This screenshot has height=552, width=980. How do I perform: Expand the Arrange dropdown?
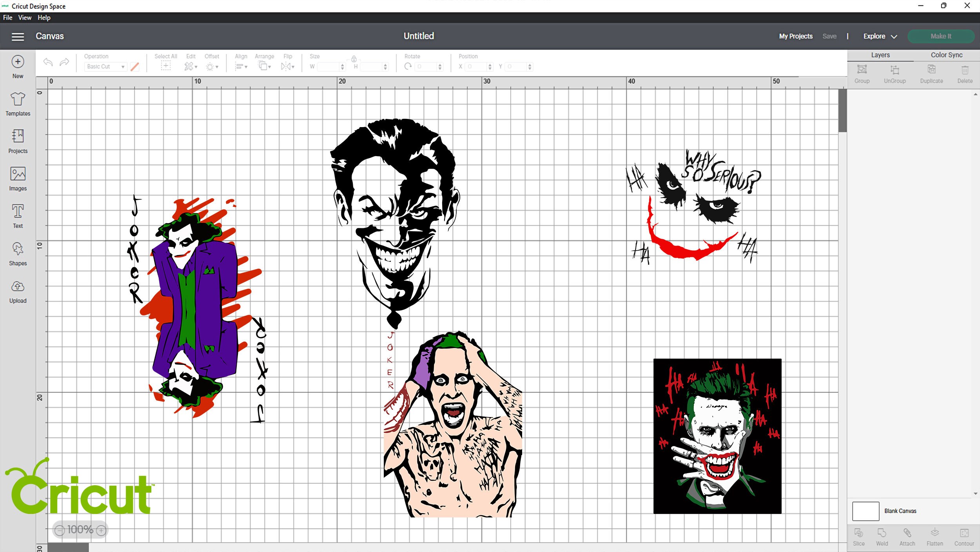pos(264,66)
